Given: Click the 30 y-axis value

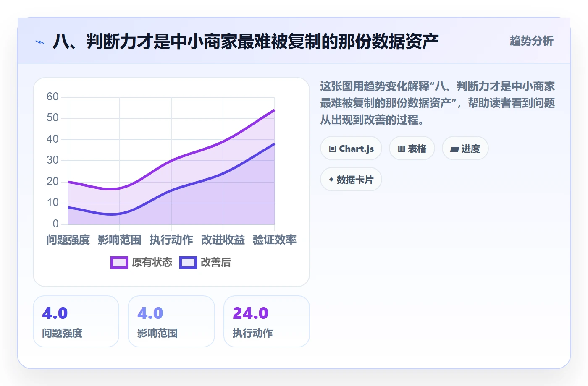Looking at the screenshot, I should (x=52, y=160).
